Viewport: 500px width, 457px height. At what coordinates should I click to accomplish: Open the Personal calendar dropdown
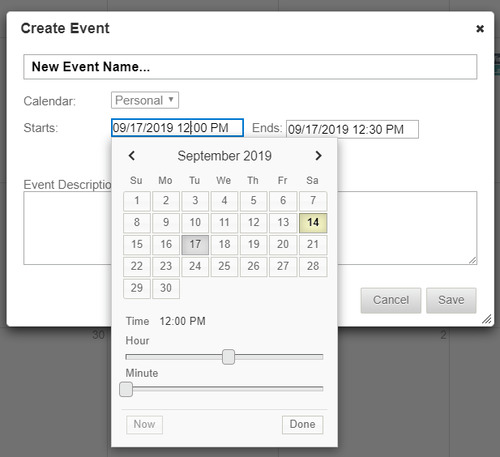[145, 100]
